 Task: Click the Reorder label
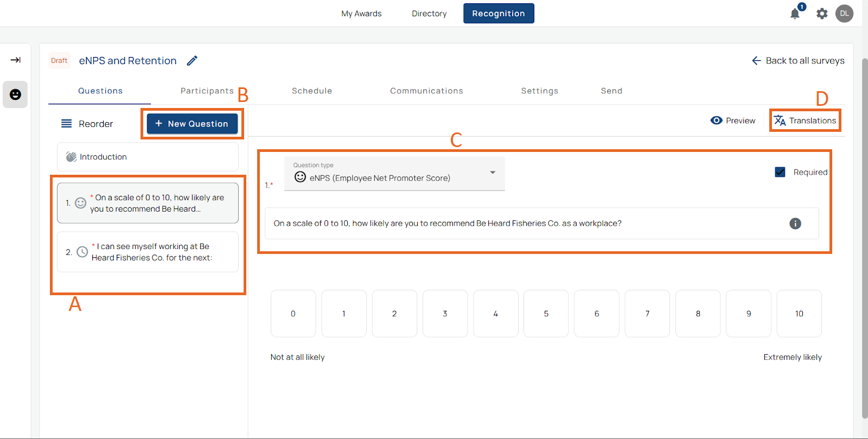tap(95, 124)
